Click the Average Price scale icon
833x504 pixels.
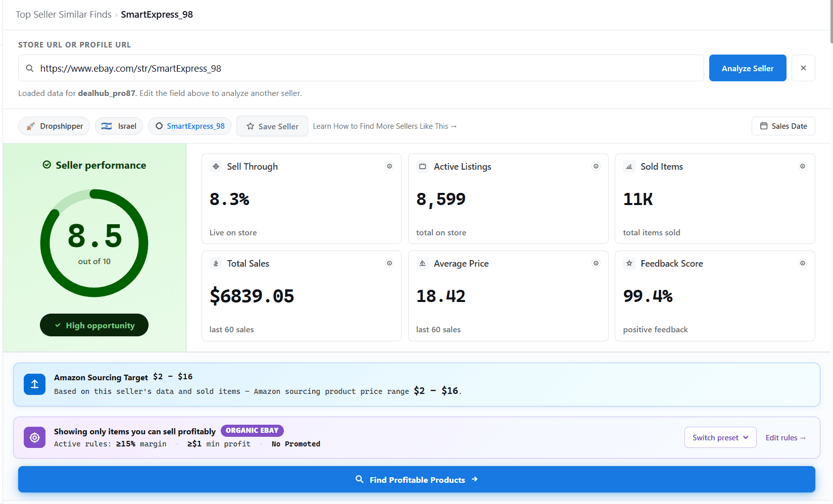pyautogui.click(x=423, y=263)
